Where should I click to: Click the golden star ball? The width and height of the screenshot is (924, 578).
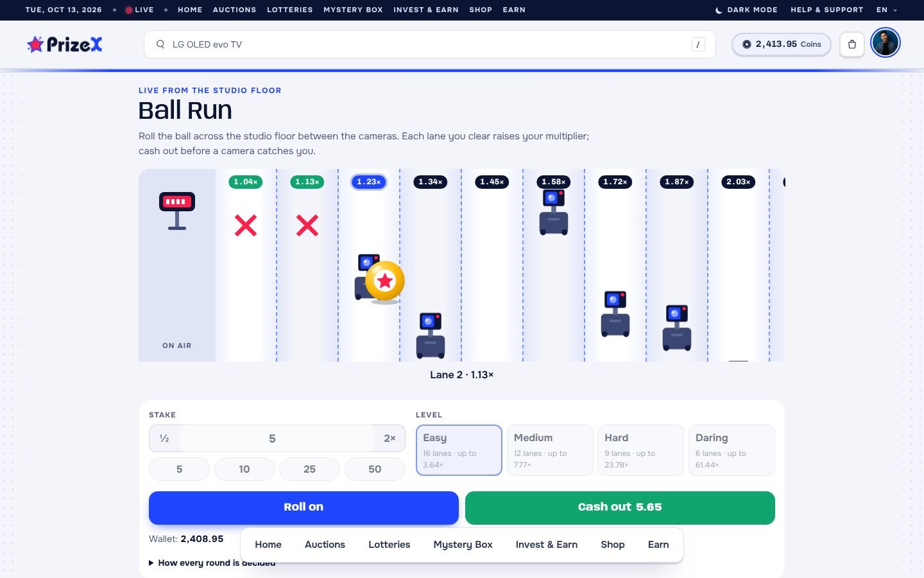[385, 281]
